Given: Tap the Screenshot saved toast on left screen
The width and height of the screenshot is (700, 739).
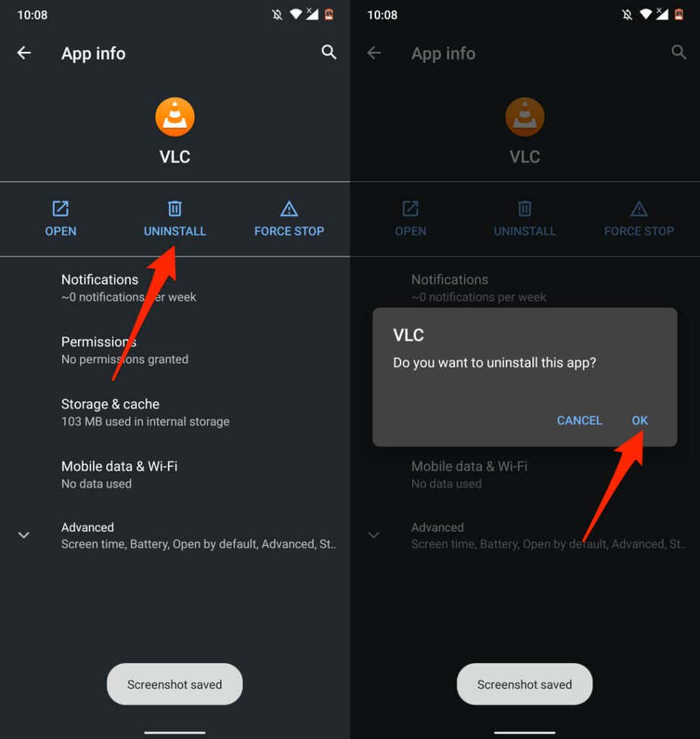Looking at the screenshot, I should click(175, 684).
